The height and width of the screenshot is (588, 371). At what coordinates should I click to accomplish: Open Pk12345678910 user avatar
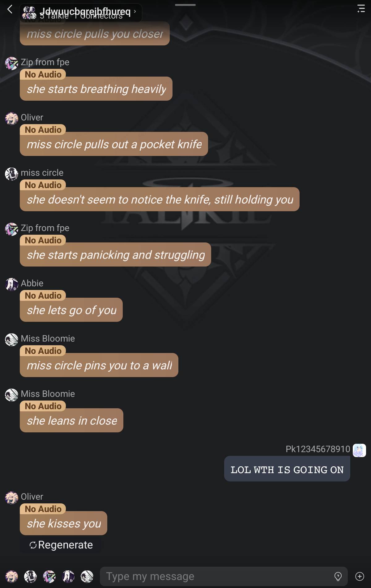(x=360, y=450)
